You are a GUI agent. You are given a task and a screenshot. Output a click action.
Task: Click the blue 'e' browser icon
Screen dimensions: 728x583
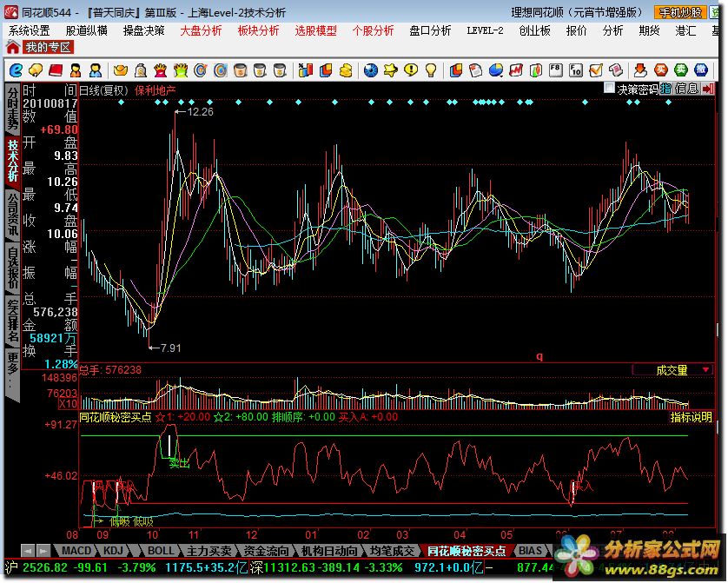coord(16,70)
